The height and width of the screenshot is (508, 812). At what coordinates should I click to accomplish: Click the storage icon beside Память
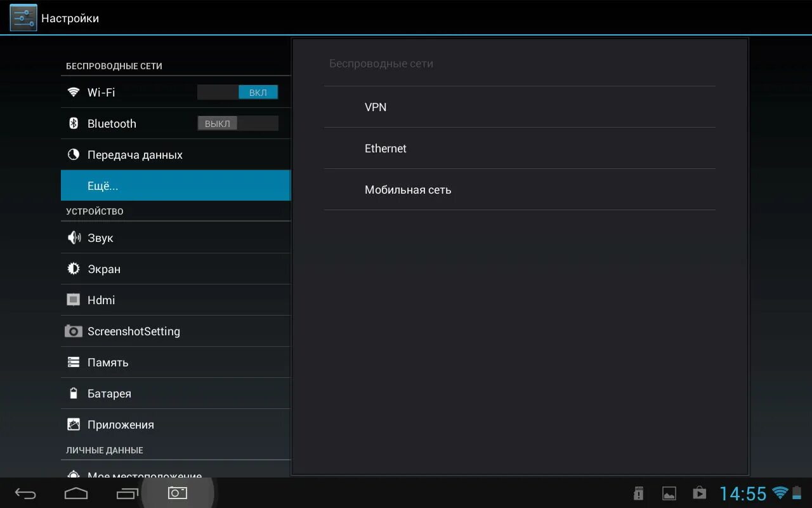pos(74,362)
